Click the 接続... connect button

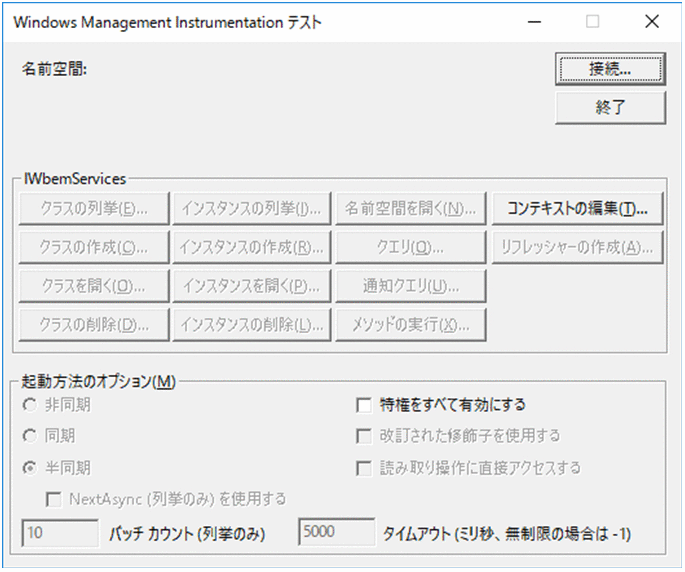[x=610, y=69]
